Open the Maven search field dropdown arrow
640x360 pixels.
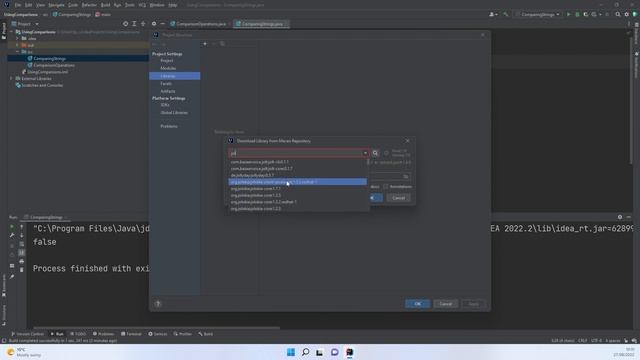coord(365,153)
